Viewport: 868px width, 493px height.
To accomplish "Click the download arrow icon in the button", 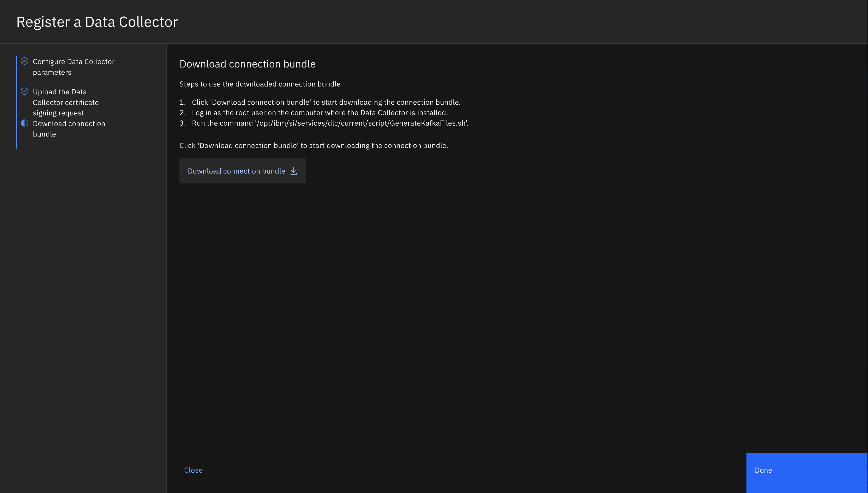I will point(293,171).
